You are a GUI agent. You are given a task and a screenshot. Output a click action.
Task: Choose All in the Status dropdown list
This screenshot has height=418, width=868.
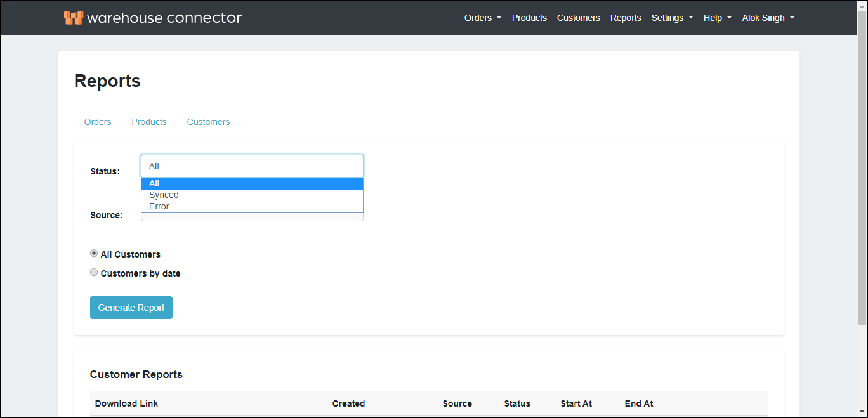click(154, 183)
